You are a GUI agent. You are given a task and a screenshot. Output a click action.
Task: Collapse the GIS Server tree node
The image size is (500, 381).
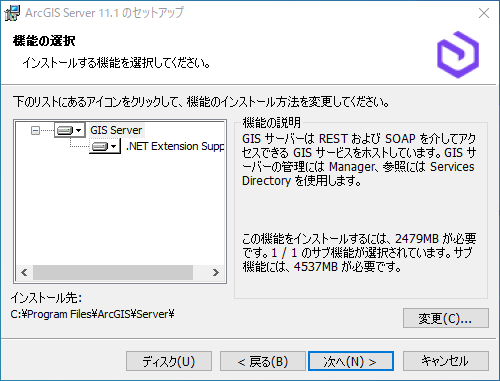tap(35, 130)
